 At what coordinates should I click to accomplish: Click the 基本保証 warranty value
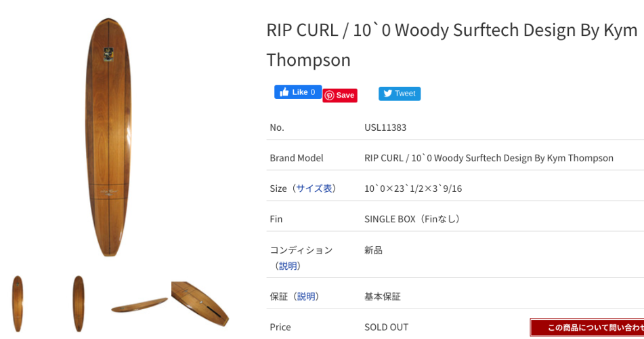[x=383, y=296]
